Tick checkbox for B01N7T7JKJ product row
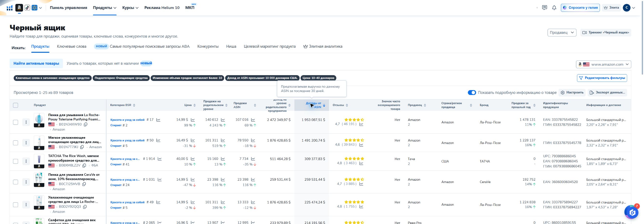 [15, 143]
